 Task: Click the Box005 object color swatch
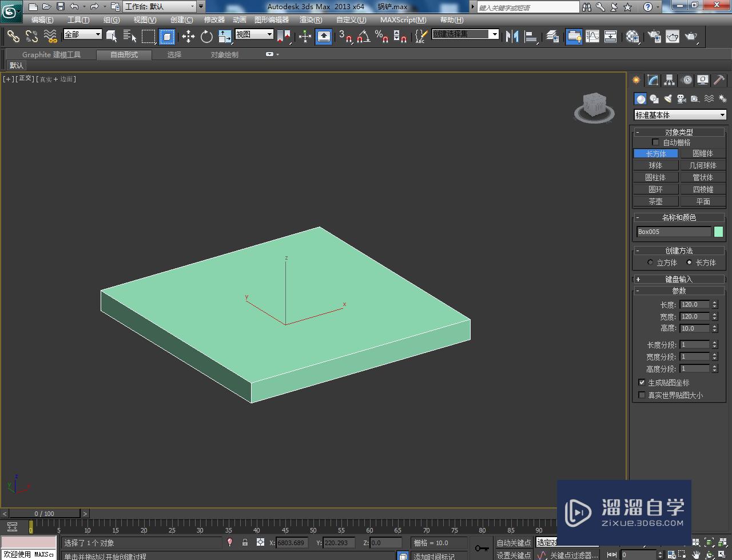718,232
